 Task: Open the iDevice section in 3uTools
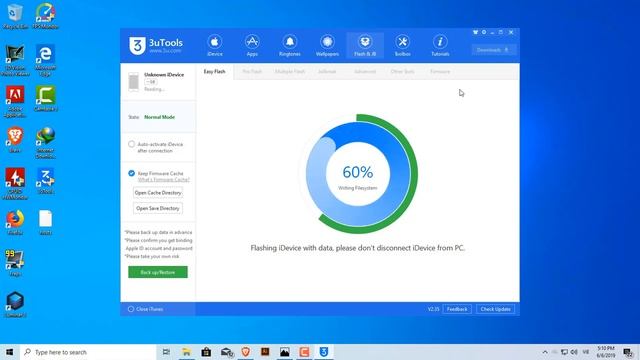point(215,45)
